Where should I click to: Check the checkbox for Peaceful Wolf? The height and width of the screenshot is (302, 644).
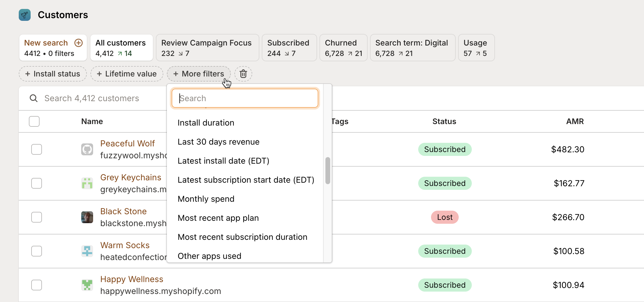[x=36, y=149]
